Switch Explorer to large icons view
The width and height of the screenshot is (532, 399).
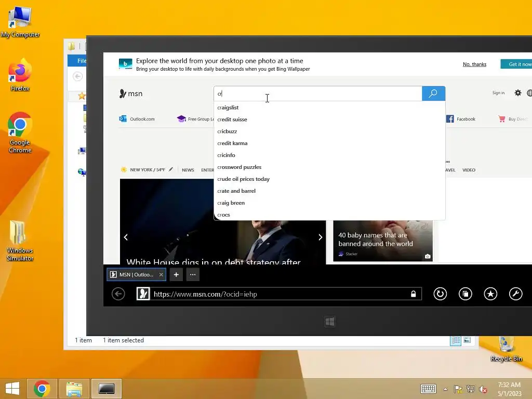[x=467, y=340]
